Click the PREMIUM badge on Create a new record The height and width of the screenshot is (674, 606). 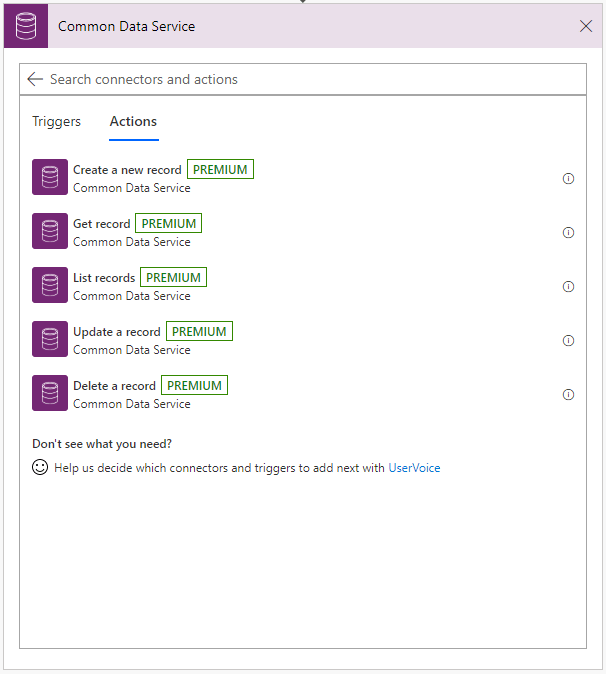click(220, 169)
